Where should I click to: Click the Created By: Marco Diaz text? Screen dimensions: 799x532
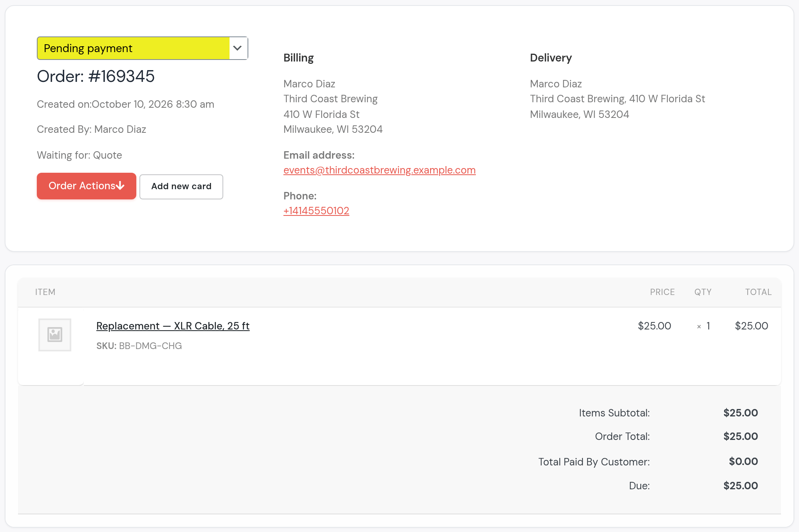(x=91, y=129)
